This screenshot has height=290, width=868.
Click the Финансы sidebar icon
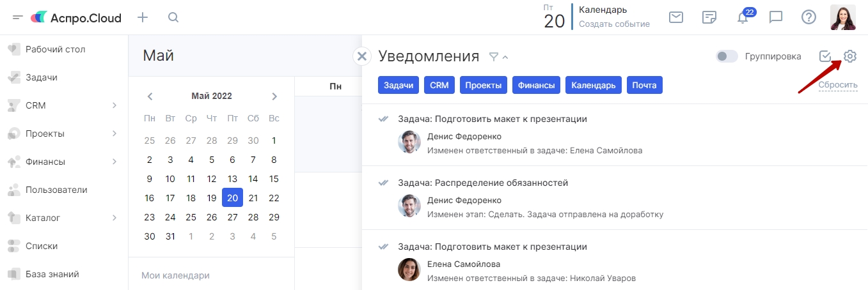point(13,162)
